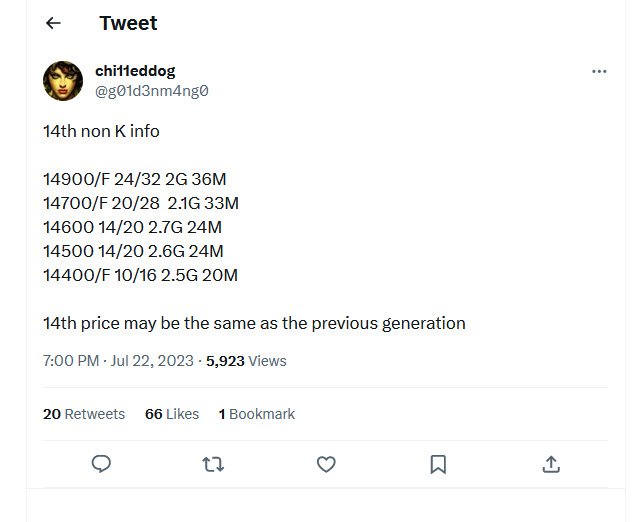Click the back arrow beside Tweet

pos(54,23)
